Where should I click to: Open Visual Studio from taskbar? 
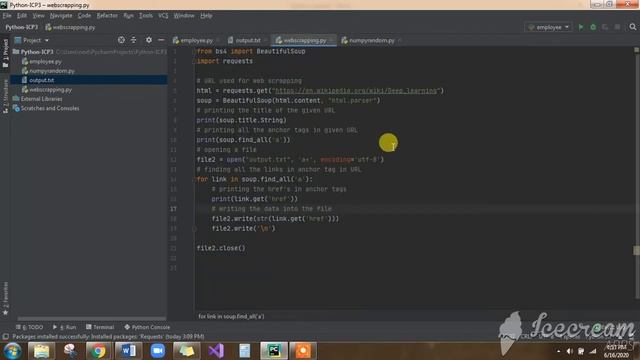tap(216, 351)
